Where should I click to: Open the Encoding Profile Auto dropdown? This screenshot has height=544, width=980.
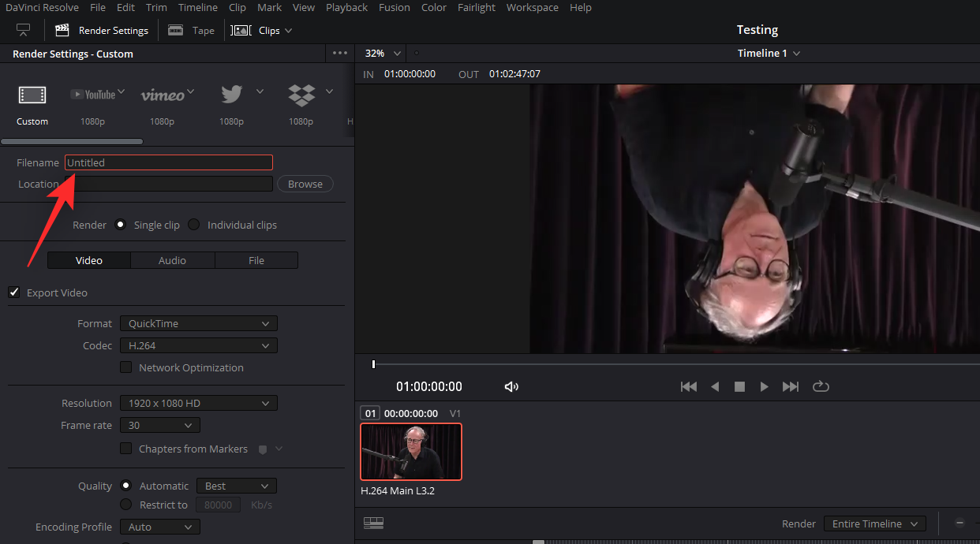[x=160, y=527]
